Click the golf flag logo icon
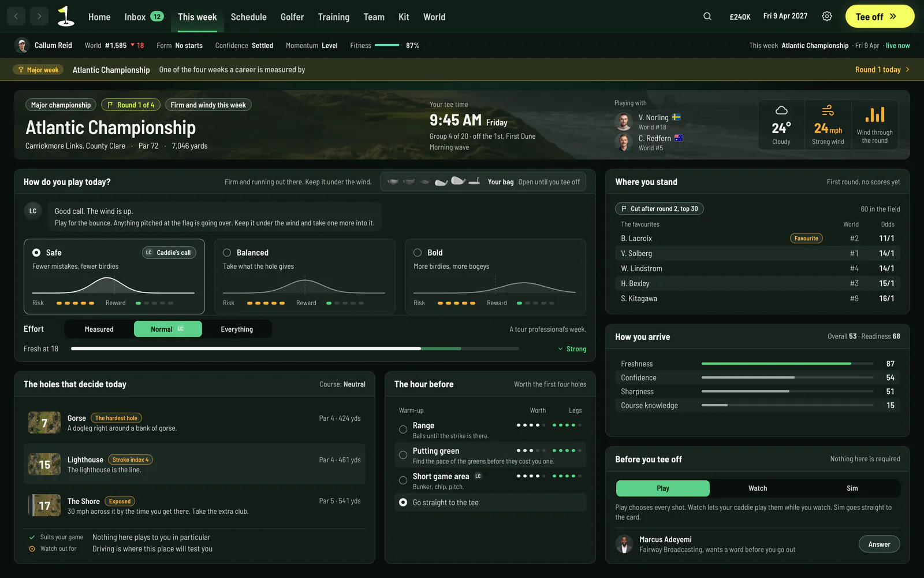 pos(66,16)
